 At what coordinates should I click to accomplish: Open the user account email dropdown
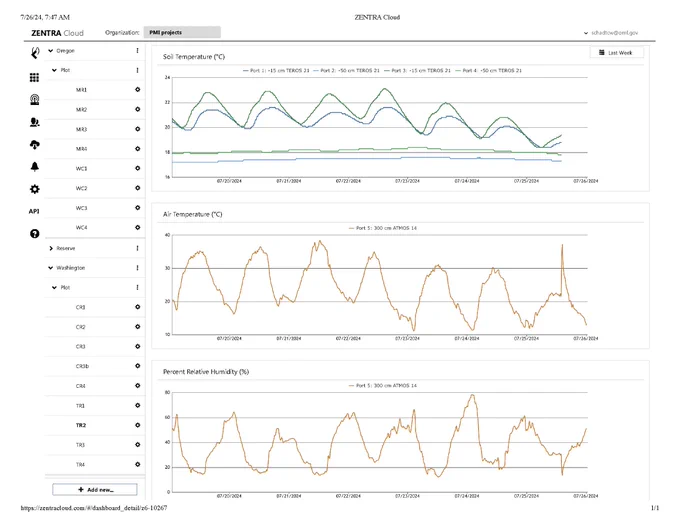click(611, 33)
